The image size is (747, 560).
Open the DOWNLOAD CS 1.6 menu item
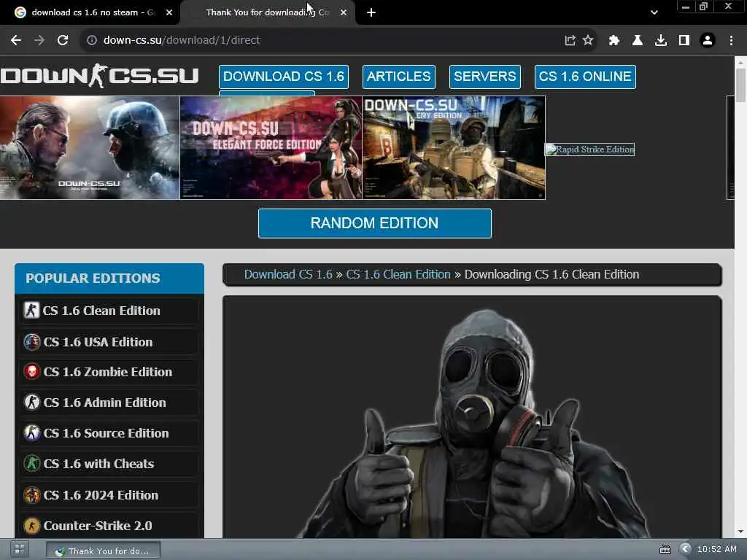pos(284,77)
